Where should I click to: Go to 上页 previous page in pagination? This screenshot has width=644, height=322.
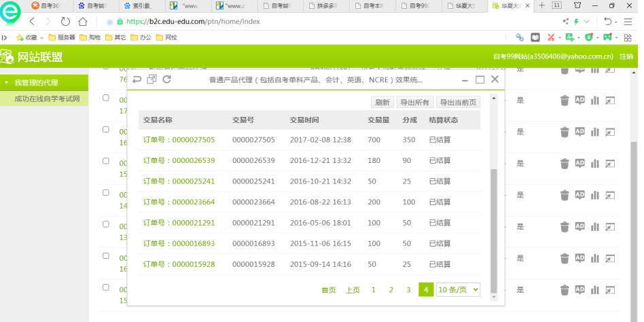tap(353, 290)
